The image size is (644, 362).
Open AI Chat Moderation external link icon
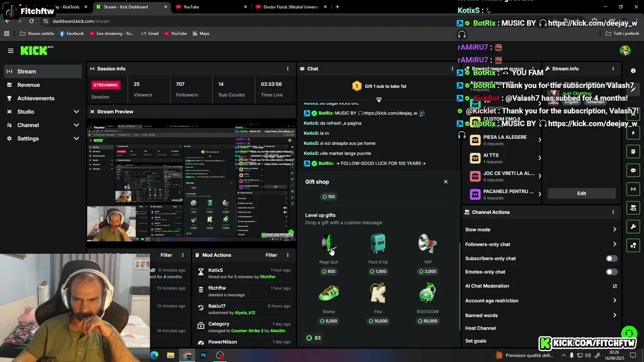pos(615,286)
